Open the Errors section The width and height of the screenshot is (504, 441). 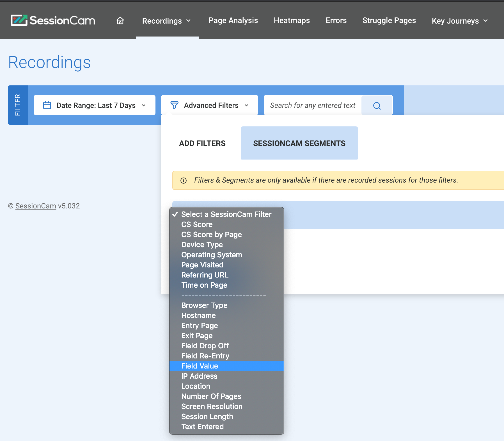pyautogui.click(x=336, y=21)
